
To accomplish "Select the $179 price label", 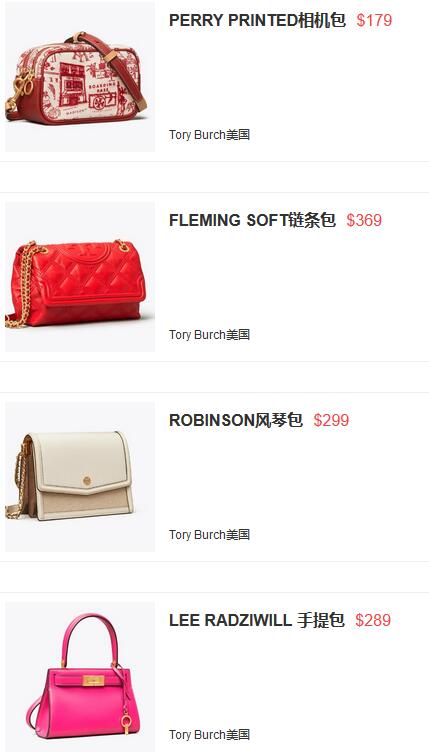I will [x=374, y=20].
